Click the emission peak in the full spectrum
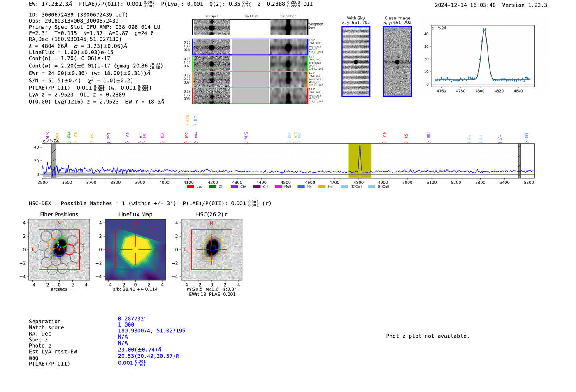The image size is (576, 392). (x=360, y=146)
